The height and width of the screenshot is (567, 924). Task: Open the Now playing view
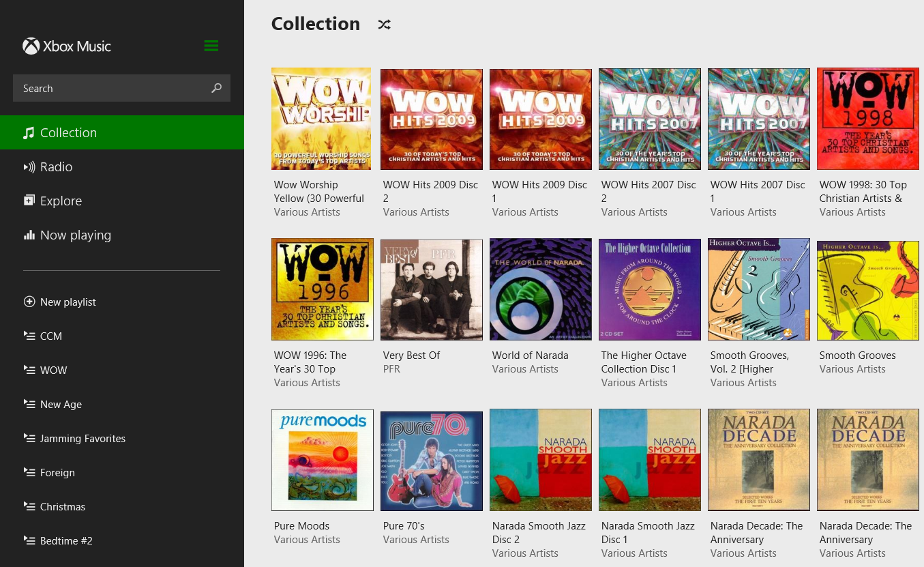75,235
